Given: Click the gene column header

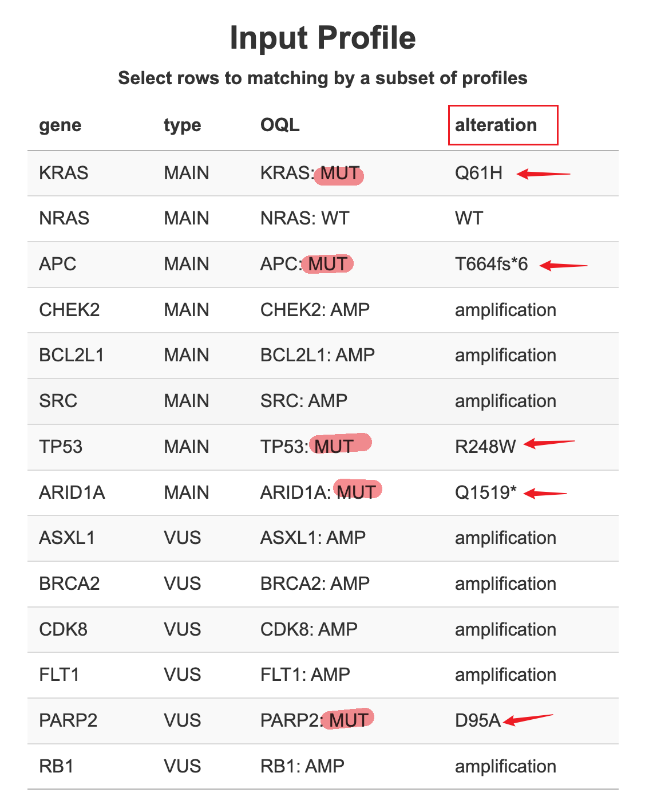Looking at the screenshot, I should coord(60,125).
